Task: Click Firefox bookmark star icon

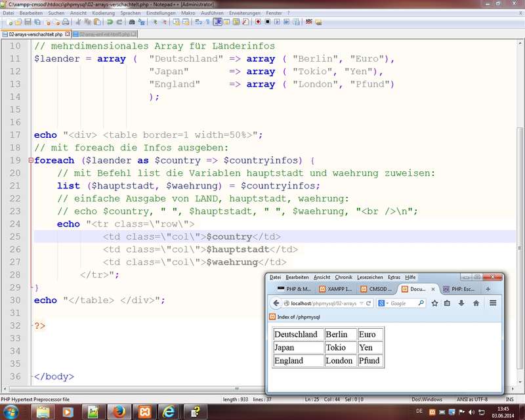Action: click(x=434, y=303)
